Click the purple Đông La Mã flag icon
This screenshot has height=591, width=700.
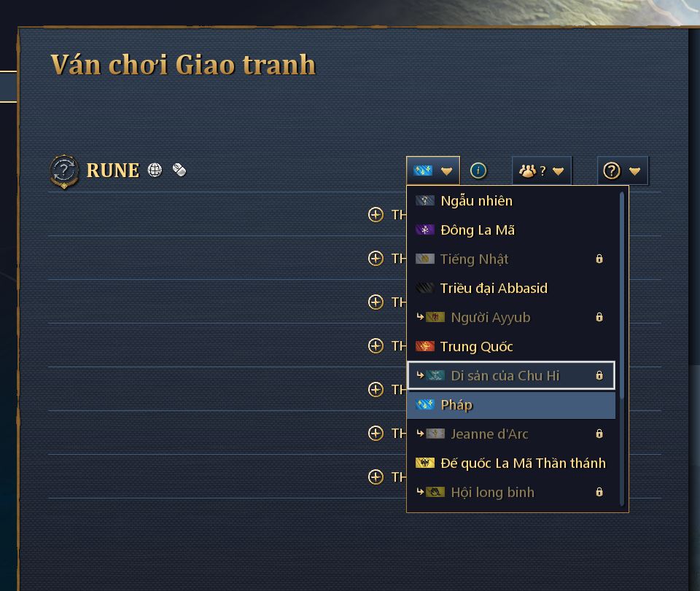pyautogui.click(x=424, y=230)
